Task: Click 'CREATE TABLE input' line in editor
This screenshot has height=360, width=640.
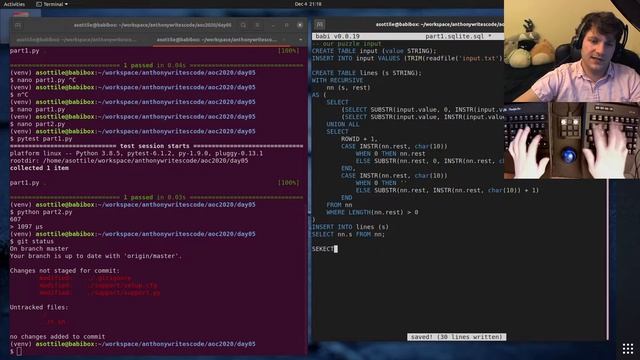Action: (374, 51)
